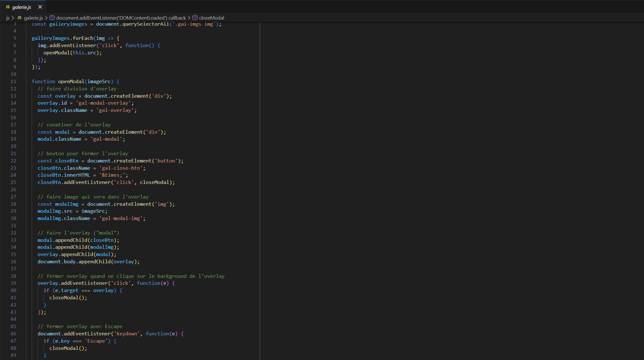Select the closeModal breadcrumb item
This screenshot has width=644, height=360.
click(x=211, y=18)
